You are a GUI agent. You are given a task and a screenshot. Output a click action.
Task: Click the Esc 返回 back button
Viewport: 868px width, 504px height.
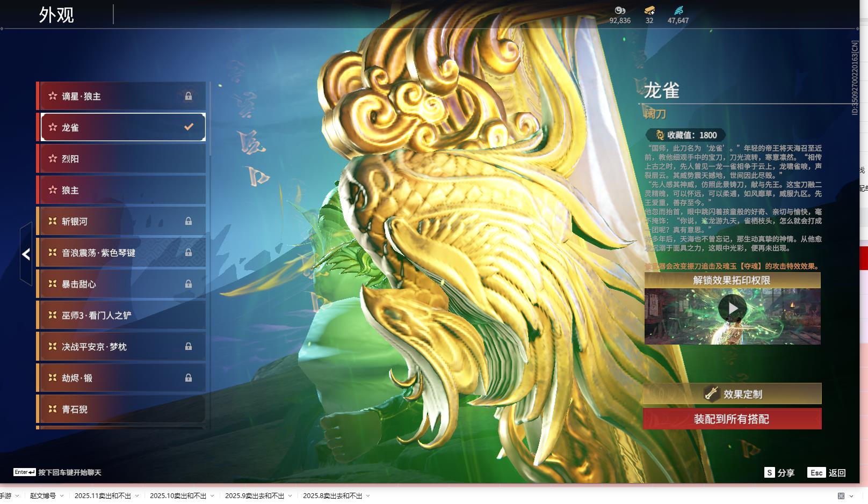pos(827,473)
